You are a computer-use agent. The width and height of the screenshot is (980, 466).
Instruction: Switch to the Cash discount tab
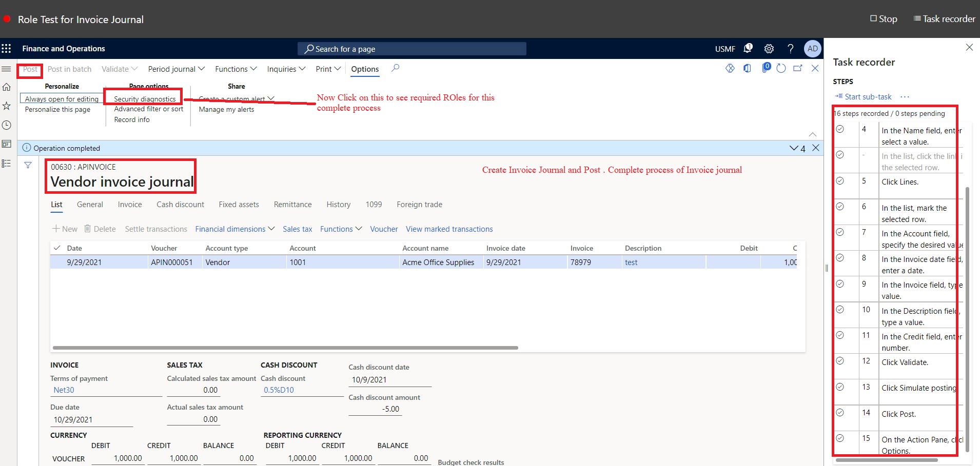pos(180,204)
